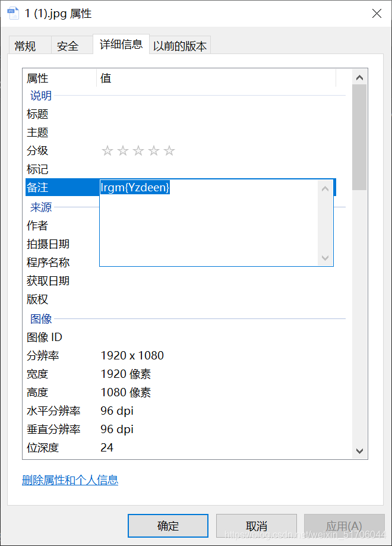
Task: Click the 值 column header
Action: click(216, 78)
